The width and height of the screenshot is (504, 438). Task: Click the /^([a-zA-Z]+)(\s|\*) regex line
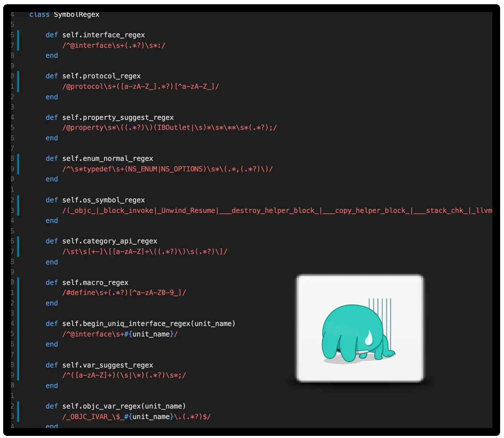[x=124, y=375]
